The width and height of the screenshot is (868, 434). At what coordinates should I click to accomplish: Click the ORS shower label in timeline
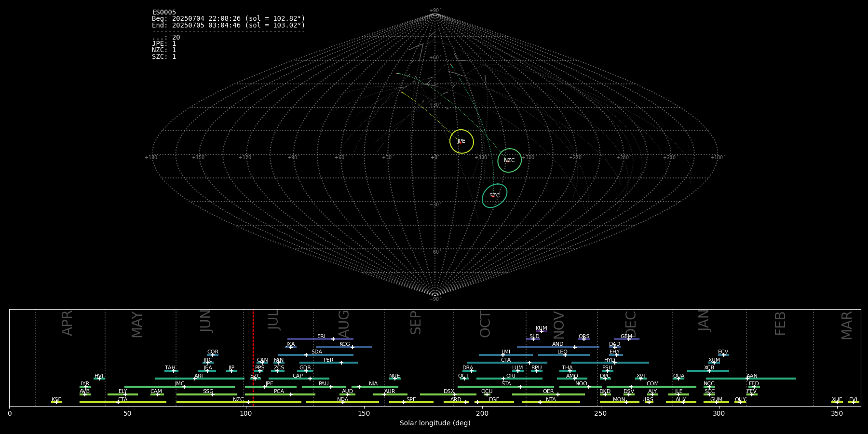coord(584,337)
